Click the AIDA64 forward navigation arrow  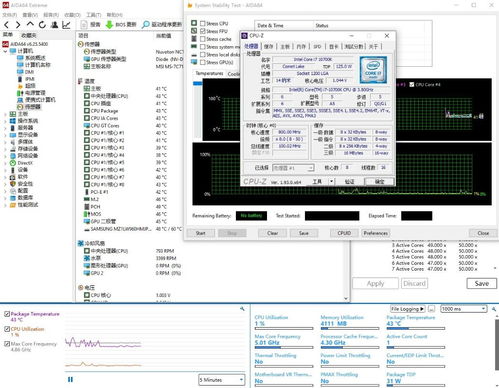[x=18, y=25]
